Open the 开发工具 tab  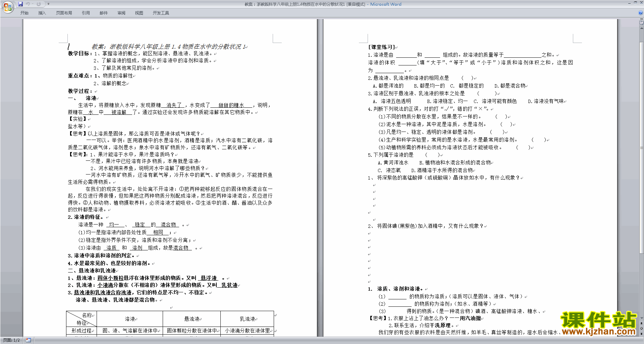pos(161,13)
